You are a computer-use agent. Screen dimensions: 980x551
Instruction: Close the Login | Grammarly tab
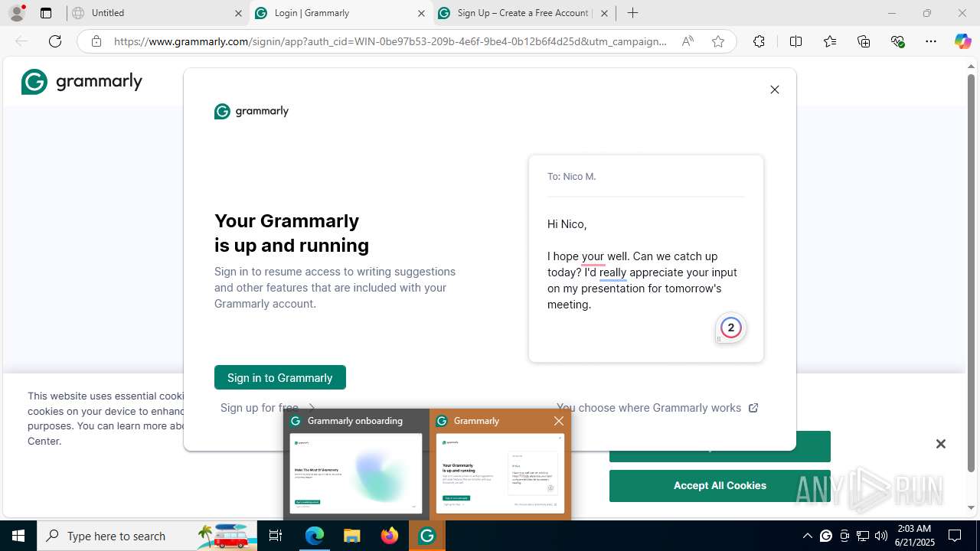click(x=421, y=13)
